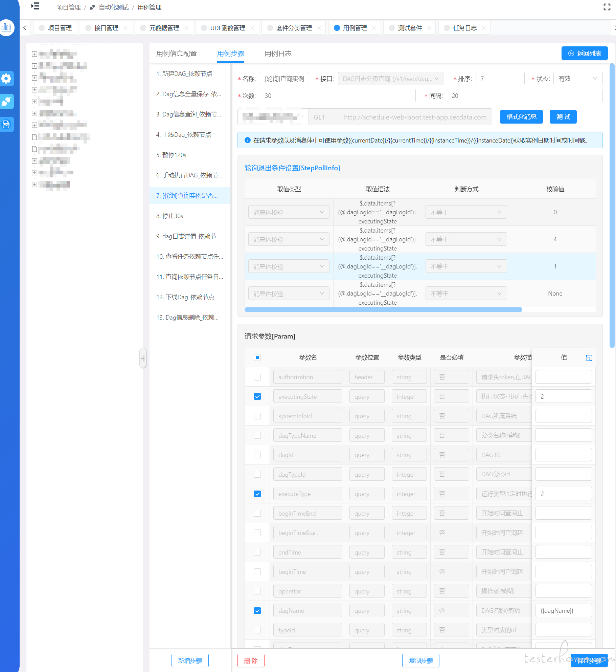The width and height of the screenshot is (616, 672).
Task: Open automation test plug icon in sidebar
Action: (x=6, y=101)
